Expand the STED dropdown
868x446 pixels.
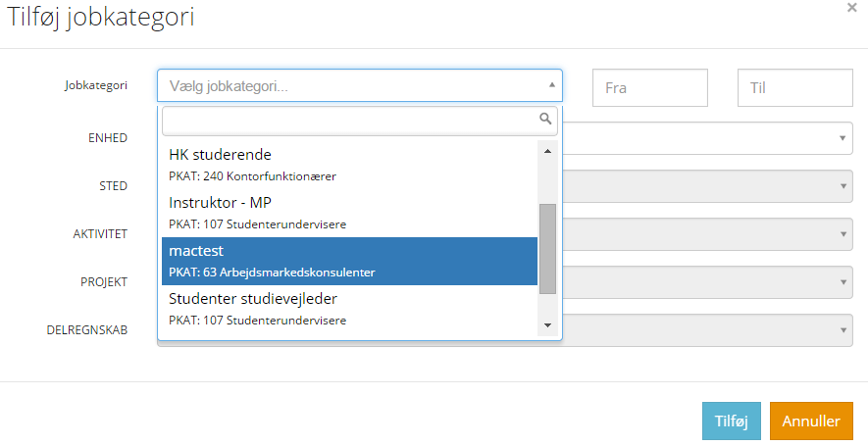click(842, 185)
